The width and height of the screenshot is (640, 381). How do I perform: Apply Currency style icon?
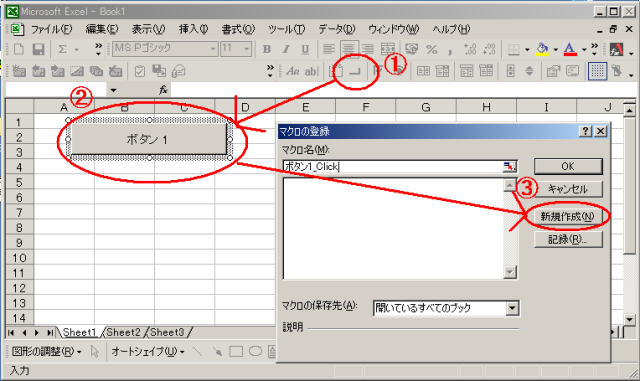(x=411, y=49)
